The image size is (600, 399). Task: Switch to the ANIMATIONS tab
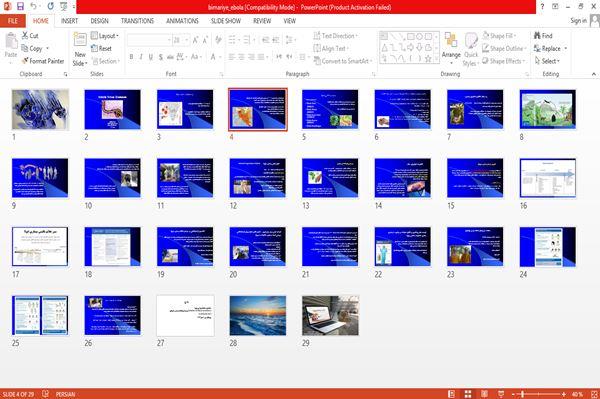[182, 21]
